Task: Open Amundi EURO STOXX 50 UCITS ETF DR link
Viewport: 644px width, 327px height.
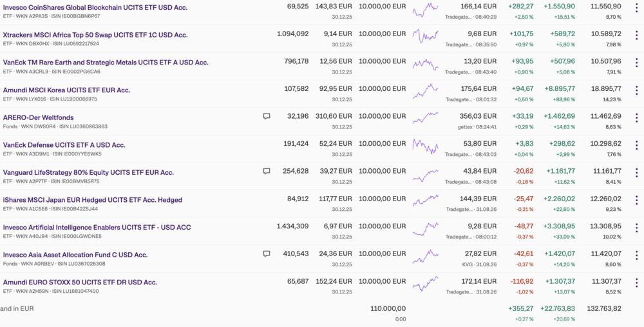Action: [80, 282]
